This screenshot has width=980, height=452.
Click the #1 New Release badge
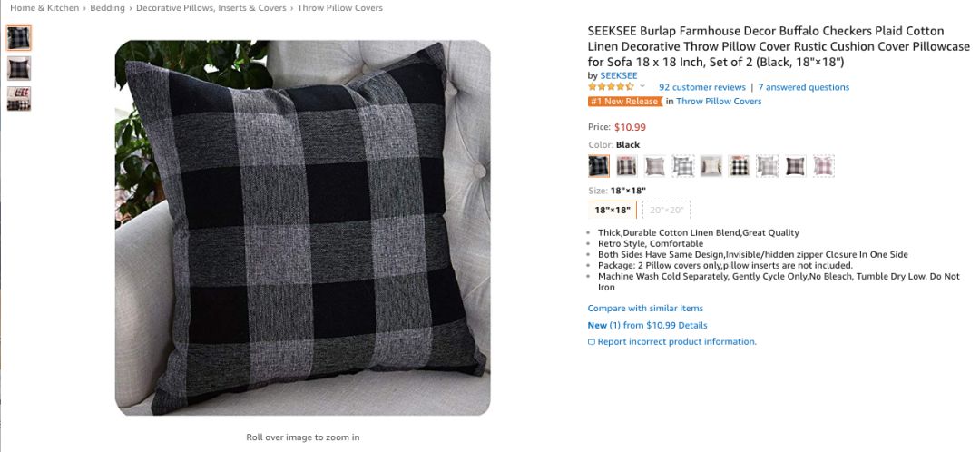[x=625, y=102]
